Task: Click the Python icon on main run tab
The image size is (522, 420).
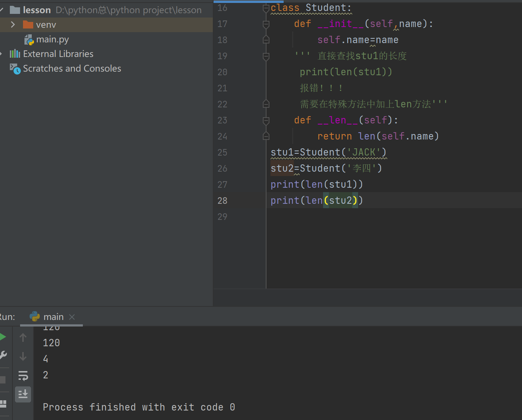Action: click(x=35, y=316)
